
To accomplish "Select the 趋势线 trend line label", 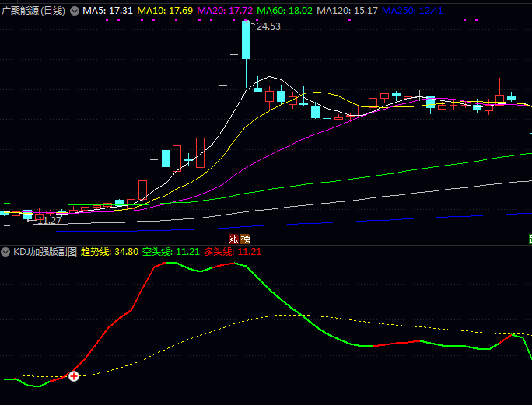I will point(109,252).
